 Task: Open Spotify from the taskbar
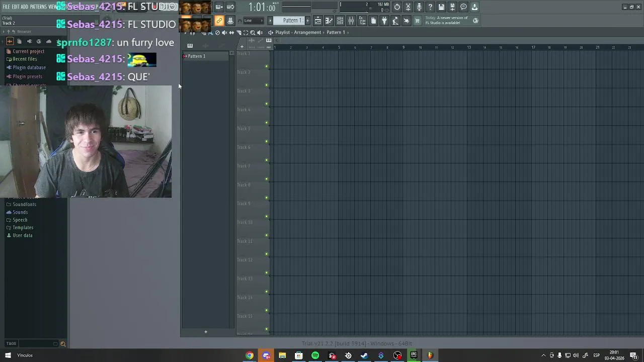pos(315,355)
